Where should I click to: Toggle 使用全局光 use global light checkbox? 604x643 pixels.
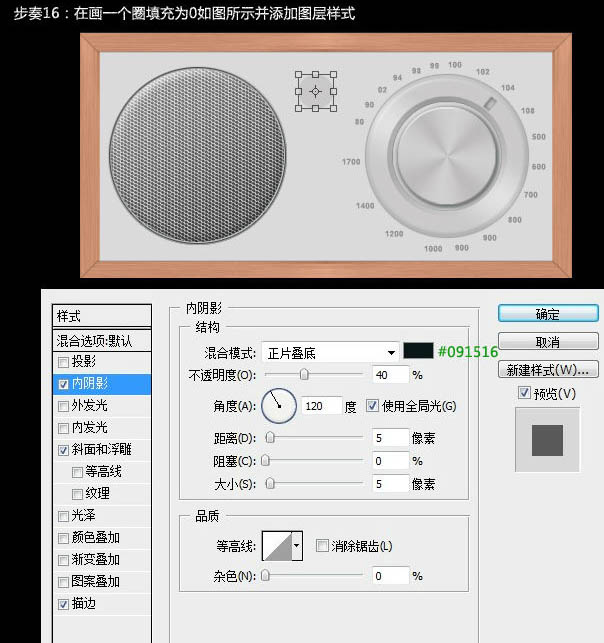372,406
